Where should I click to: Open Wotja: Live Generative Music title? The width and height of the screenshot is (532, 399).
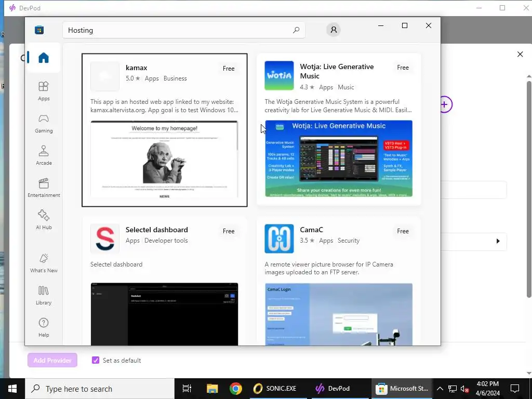pyautogui.click(x=337, y=71)
